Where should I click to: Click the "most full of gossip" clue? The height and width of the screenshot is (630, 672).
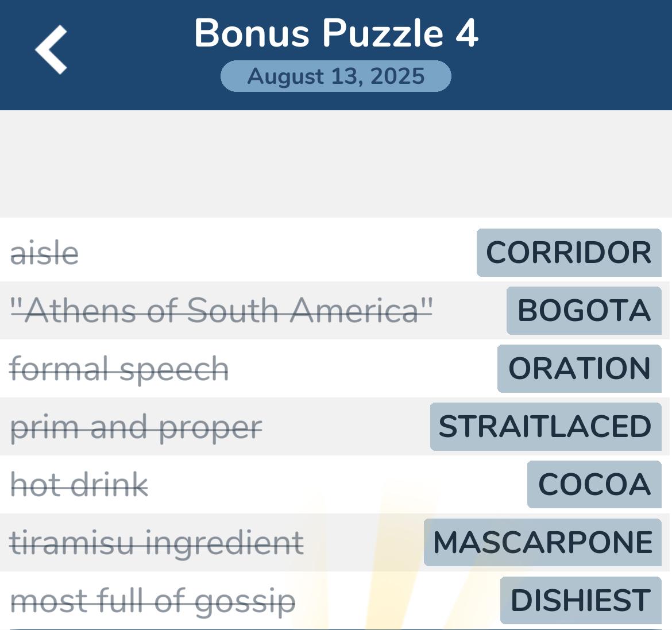pos(153,601)
